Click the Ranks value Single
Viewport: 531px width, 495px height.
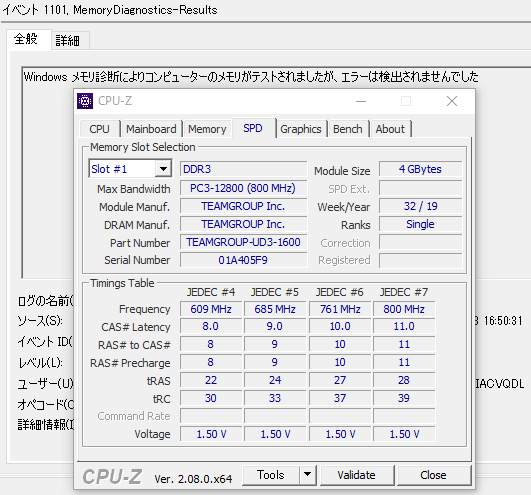tap(421, 224)
